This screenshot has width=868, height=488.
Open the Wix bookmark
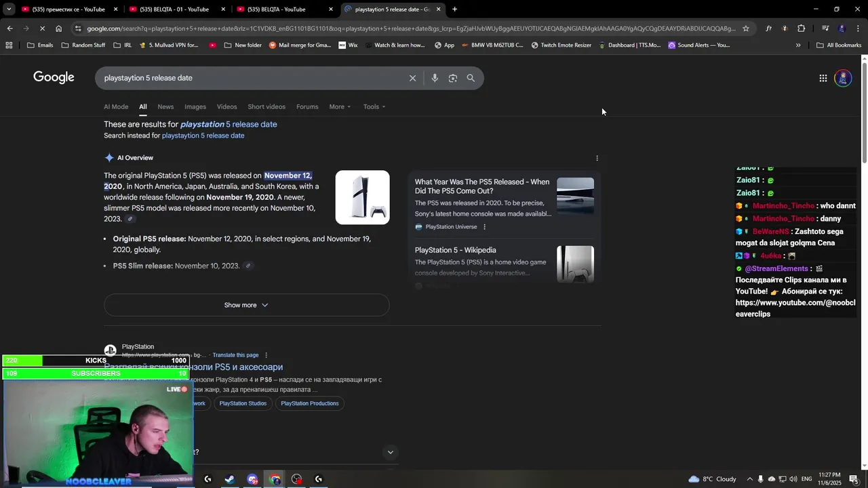click(x=347, y=45)
